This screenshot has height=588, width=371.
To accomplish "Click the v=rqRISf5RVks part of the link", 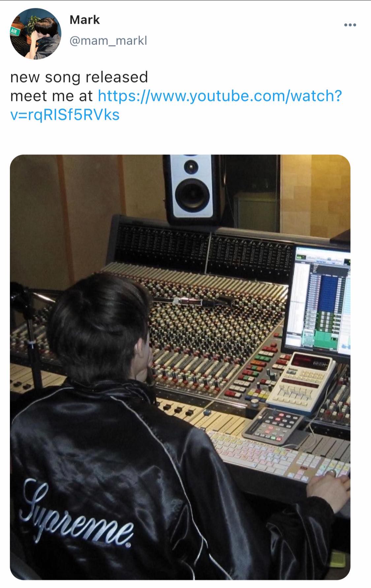I will click(65, 115).
